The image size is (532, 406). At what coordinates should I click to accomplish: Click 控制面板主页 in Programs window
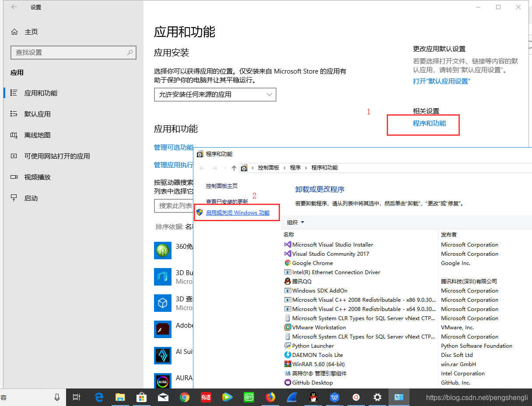[x=222, y=186]
